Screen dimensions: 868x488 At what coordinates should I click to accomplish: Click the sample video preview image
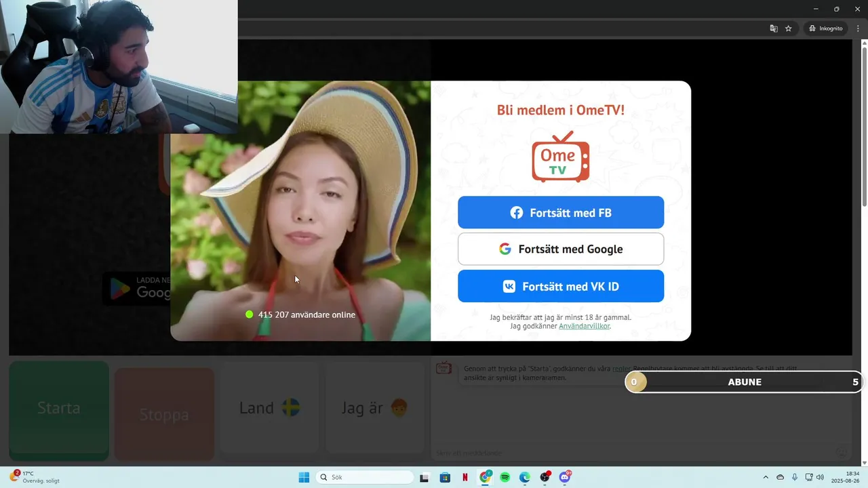(300, 211)
